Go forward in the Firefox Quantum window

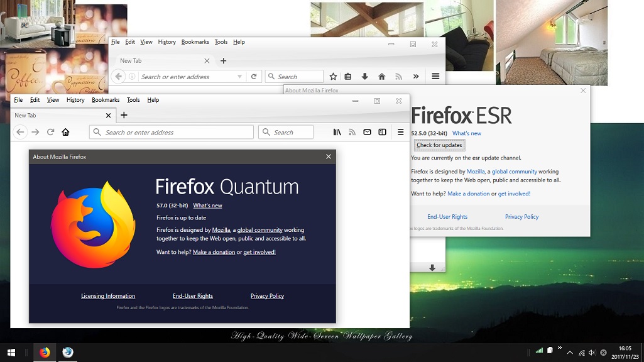click(35, 132)
